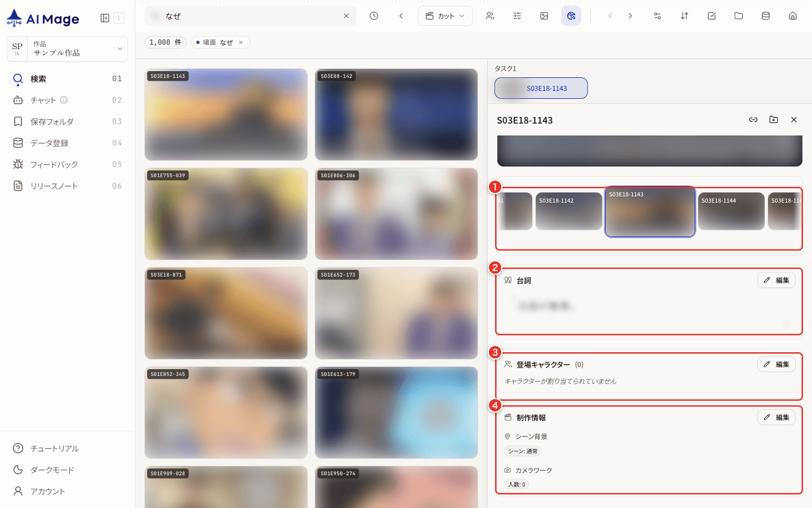Open result thumbnail S01E652-173
Image resolution: width=812 pixels, height=508 pixels.
[396, 313]
